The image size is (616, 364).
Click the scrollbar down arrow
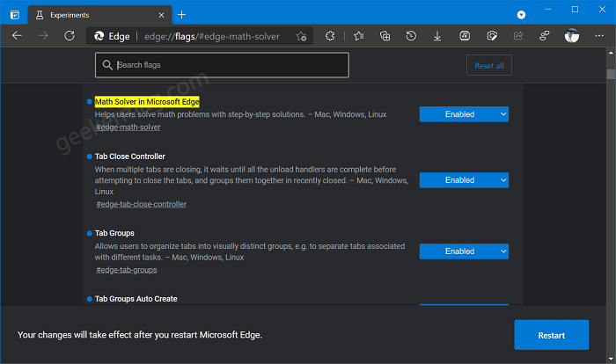pos(611,359)
